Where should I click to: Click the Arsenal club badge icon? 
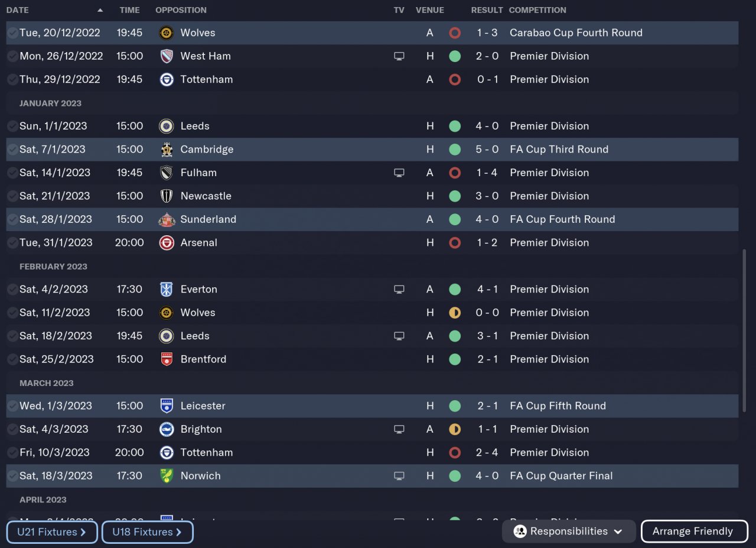(167, 242)
